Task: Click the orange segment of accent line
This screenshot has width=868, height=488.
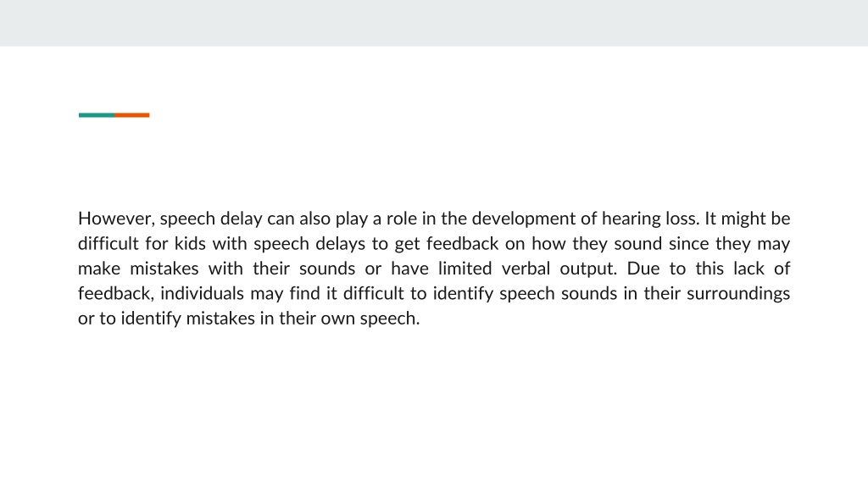Action: [131, 115]
